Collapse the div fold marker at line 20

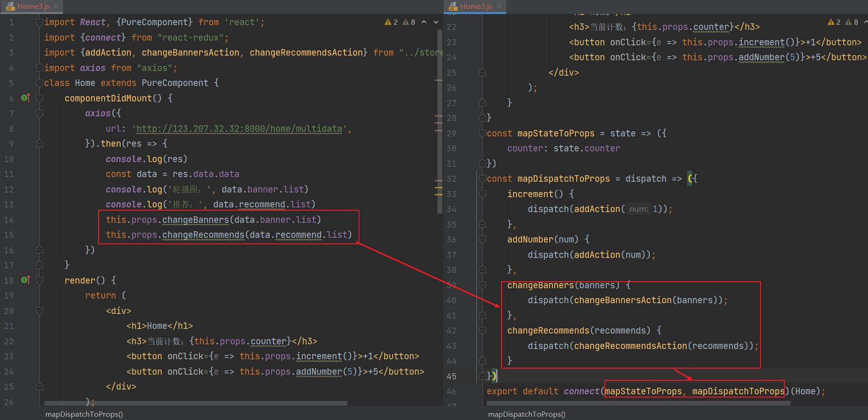40,311
